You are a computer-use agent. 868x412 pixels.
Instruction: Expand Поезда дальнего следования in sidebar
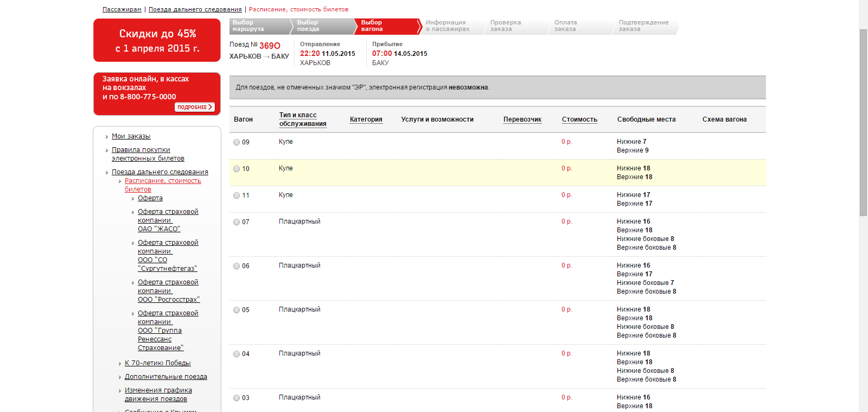159,172
